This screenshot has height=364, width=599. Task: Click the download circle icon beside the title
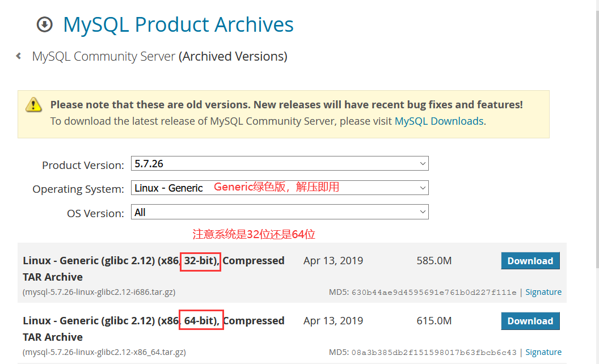[x=44, y=25]
